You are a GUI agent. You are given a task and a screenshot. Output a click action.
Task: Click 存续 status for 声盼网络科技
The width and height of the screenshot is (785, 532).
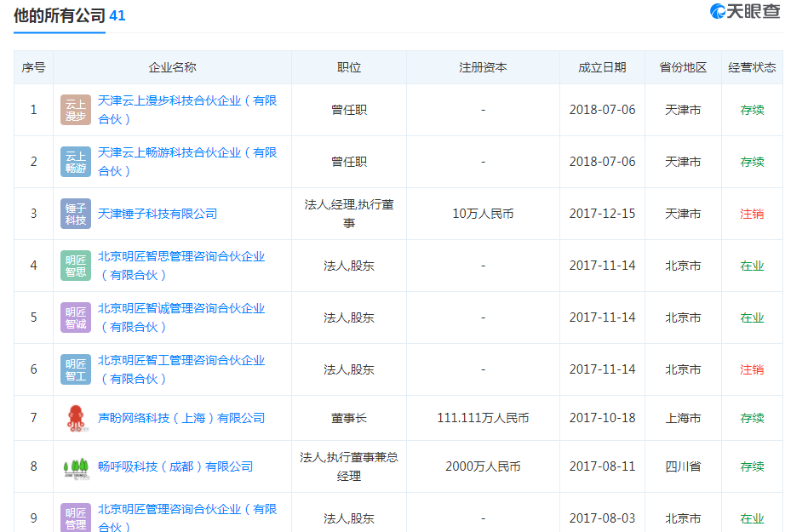pyautogui.click(x=752, y=418)
